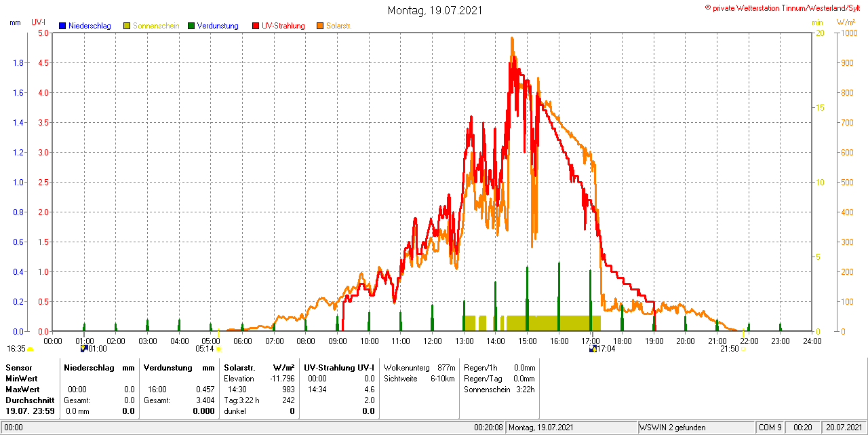Screen dimensions: 868x435
Task: Click the W/m² axis unit label at top right
Action: click(846, 22)
